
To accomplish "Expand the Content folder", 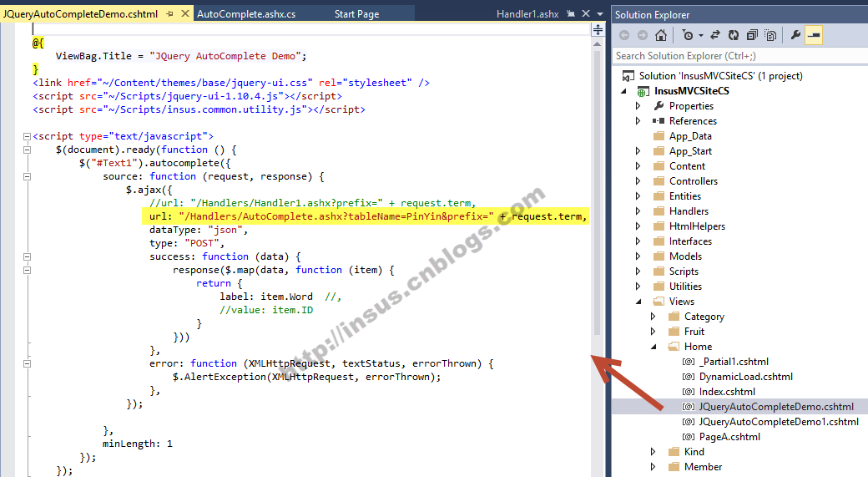I will coord(638,166).
